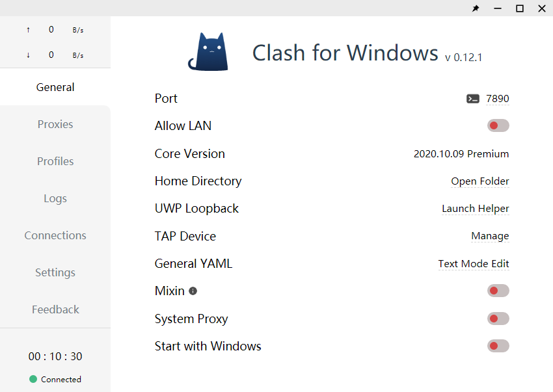This screenshot has width=553, height=392.
Task: Go to Settings
Action: [x=55, y=272]
